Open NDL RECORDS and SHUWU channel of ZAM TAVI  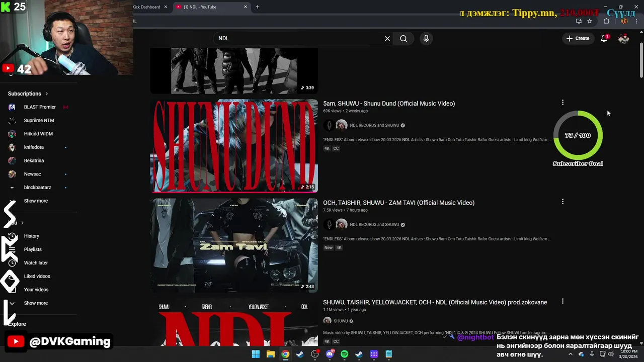[x=374, y=225]
